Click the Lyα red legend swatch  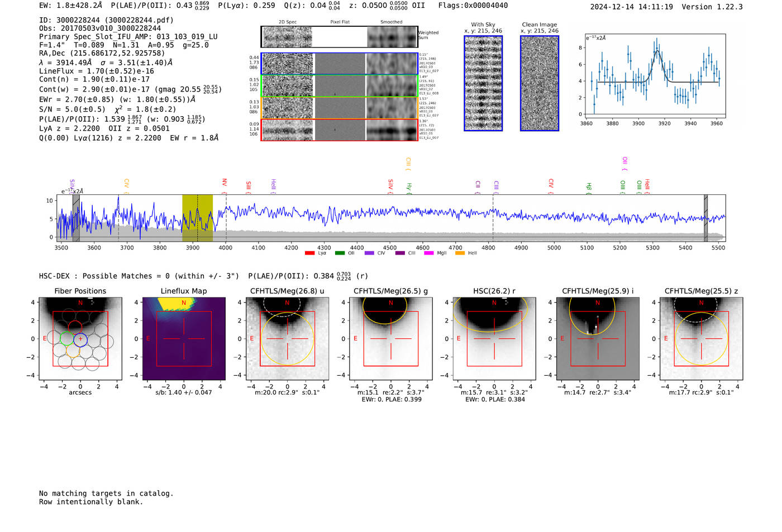310,253
